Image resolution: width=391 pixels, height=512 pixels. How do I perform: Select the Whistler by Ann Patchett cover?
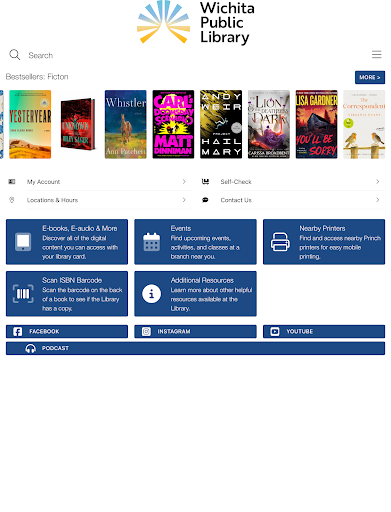point(126,124)
